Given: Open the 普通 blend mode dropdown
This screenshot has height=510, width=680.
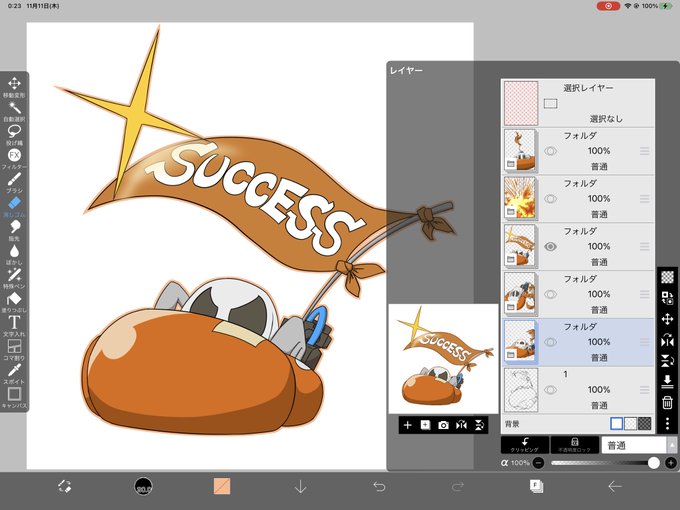Looking at the screenshot, I should tap(634, 445).
